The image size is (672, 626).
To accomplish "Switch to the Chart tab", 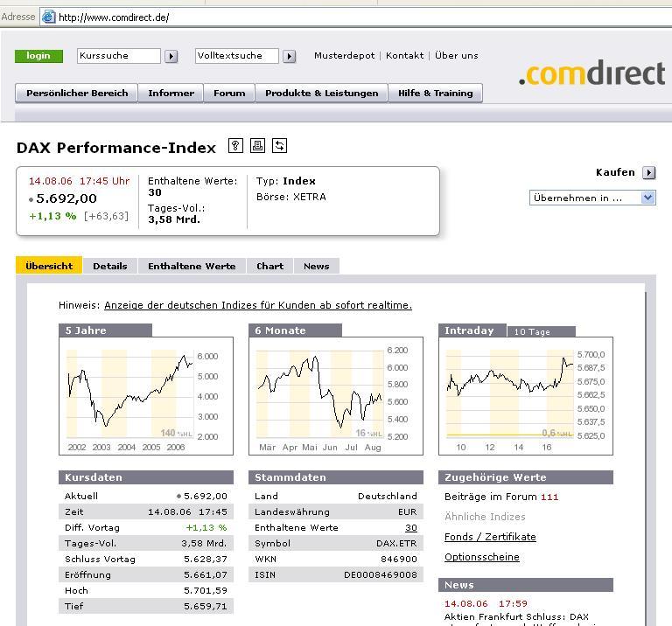I will pyautogui.click(x=270, y=266).
